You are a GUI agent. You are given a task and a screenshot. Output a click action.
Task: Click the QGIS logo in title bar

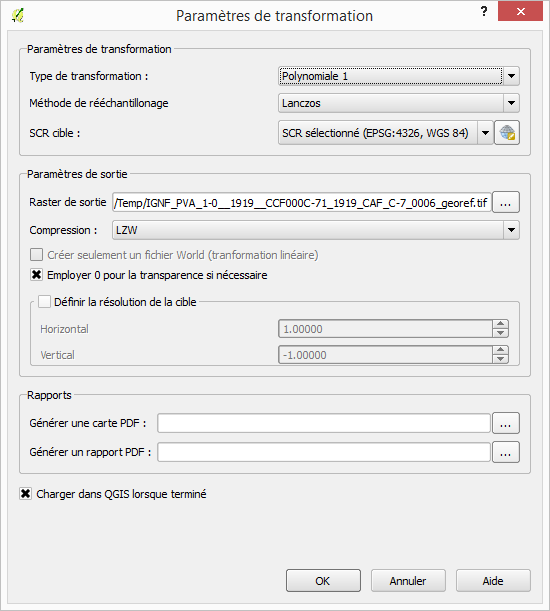point(18,16)
